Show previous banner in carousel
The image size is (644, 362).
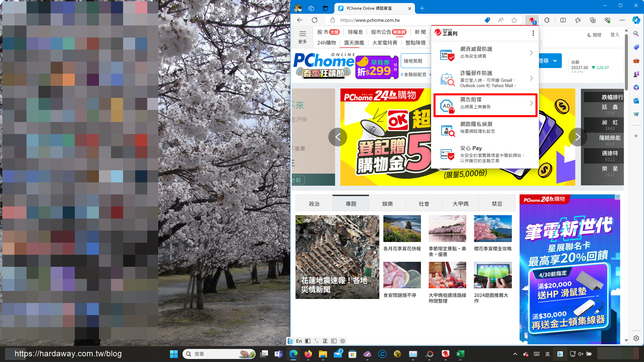tap(338, 137)
